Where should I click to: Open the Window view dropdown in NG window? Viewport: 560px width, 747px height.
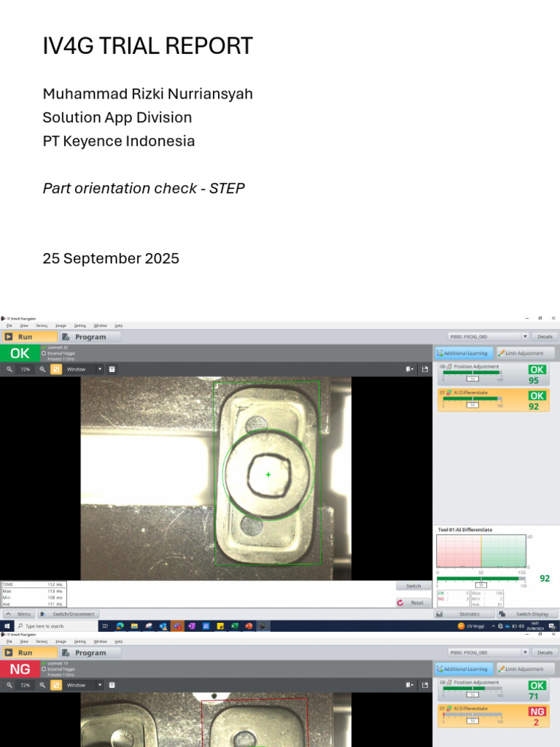84,685
